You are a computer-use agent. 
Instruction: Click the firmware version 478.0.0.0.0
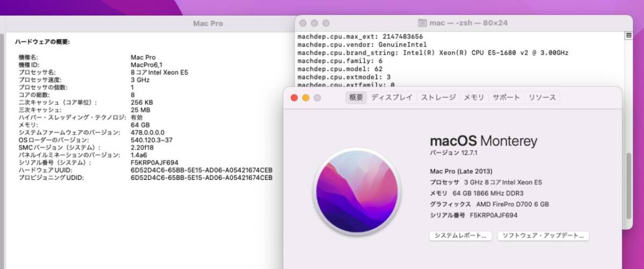click(148, 132)
